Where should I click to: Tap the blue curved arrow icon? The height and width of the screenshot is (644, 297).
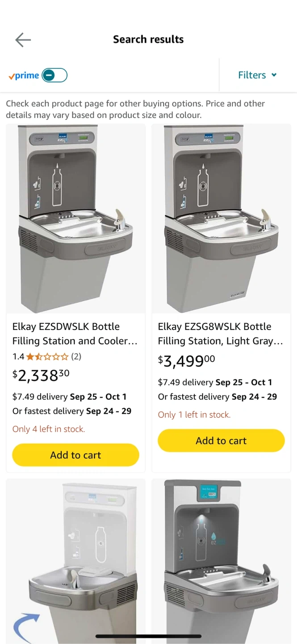click(x=26, y=628)
